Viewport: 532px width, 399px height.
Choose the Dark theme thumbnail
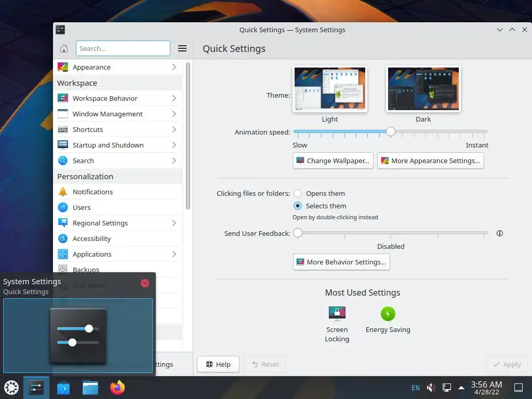tap(423, 88)
